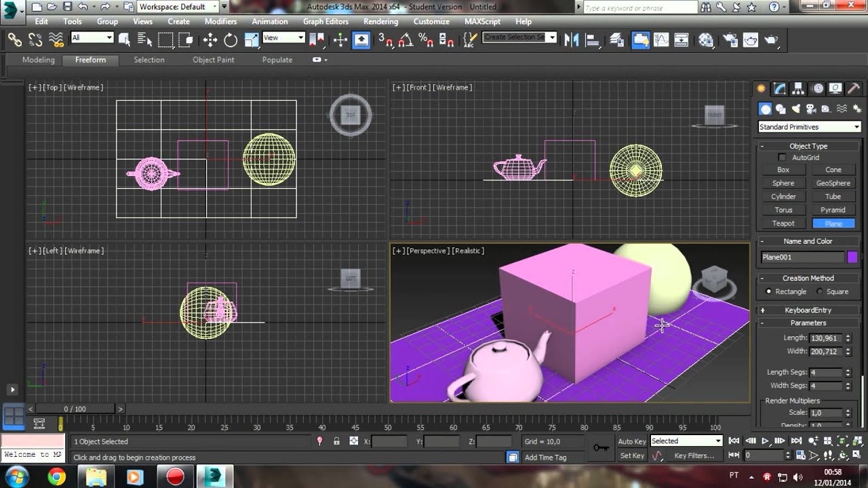This screenshot has width=868, height=488.
Task: Toggle Key Mode key icon button
Action: point(601,447)
